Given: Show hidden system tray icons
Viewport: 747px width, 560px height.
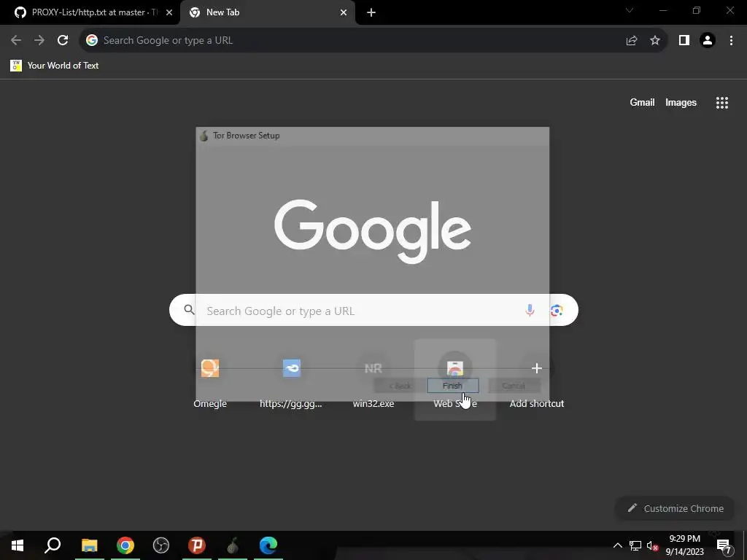Looking at the screenshot, I should (x=617, y=545).
